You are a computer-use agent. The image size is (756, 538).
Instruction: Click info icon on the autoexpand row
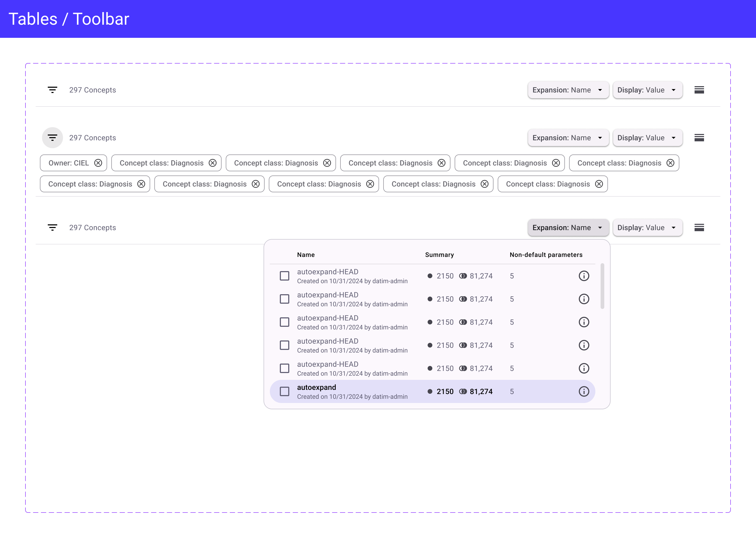tap(584, 391)
